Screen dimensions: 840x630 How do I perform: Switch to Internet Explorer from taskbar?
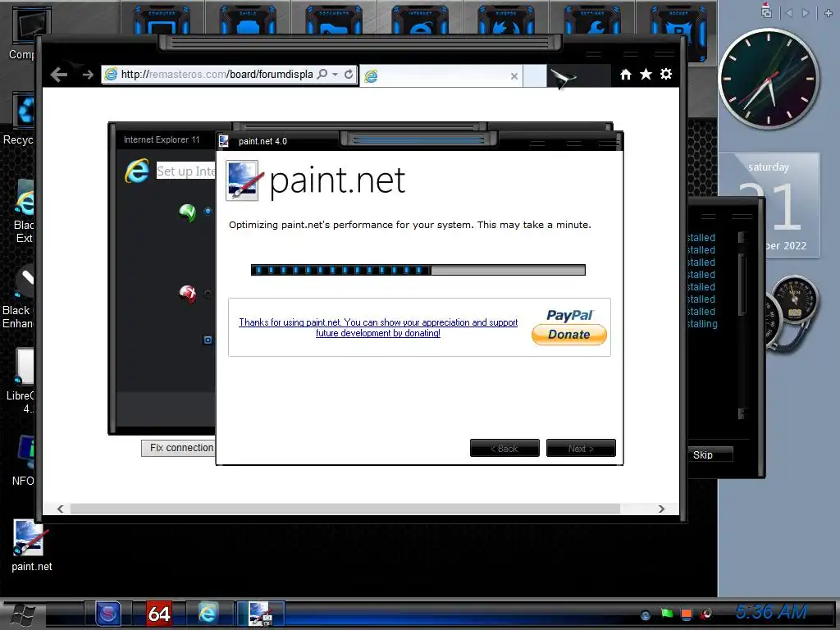(x=208, y=614)
